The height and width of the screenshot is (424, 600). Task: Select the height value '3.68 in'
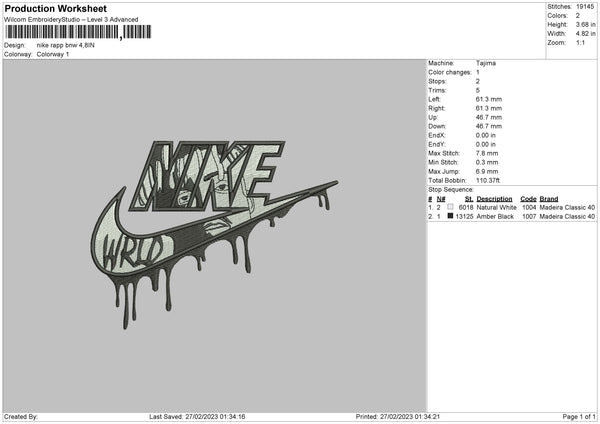pyautogui.click(x=585, y=24)
